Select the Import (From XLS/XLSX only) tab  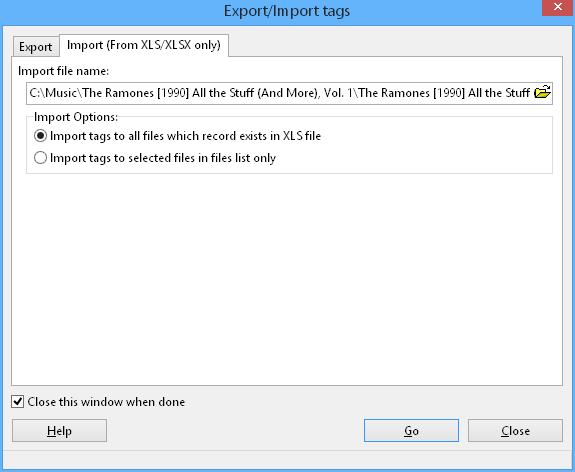pyautogui.click(x=144, y=45)
